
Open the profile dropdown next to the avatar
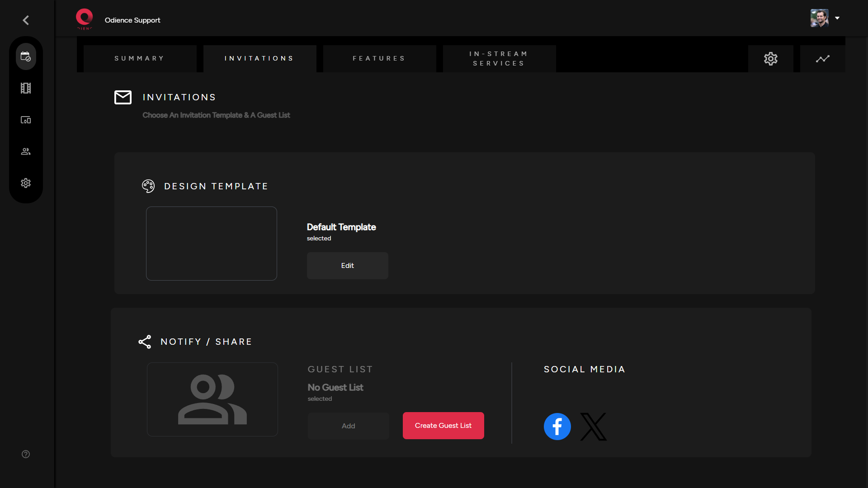tap(838, 18)
